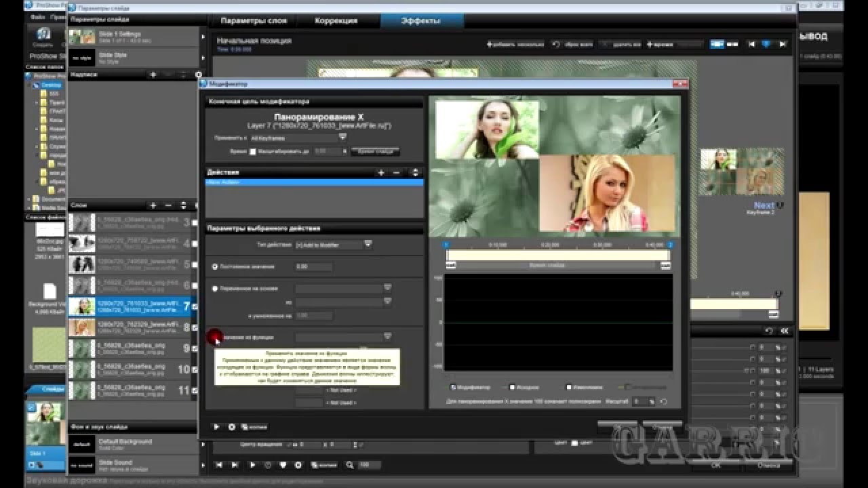868x488 pixels.
Task: Select layer 8 thumbnail in layers list
Action: (83, 328)
